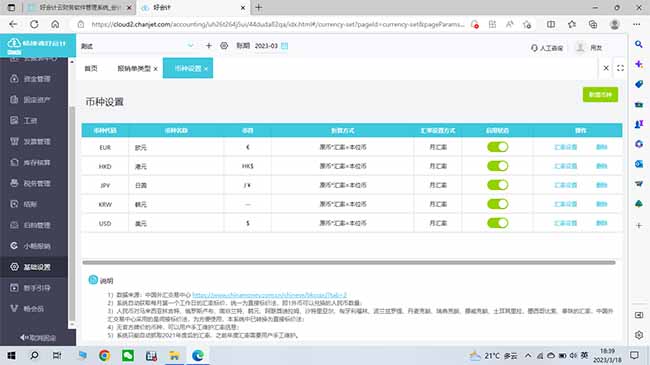Open the user account menu at top right

coord(589,48)
